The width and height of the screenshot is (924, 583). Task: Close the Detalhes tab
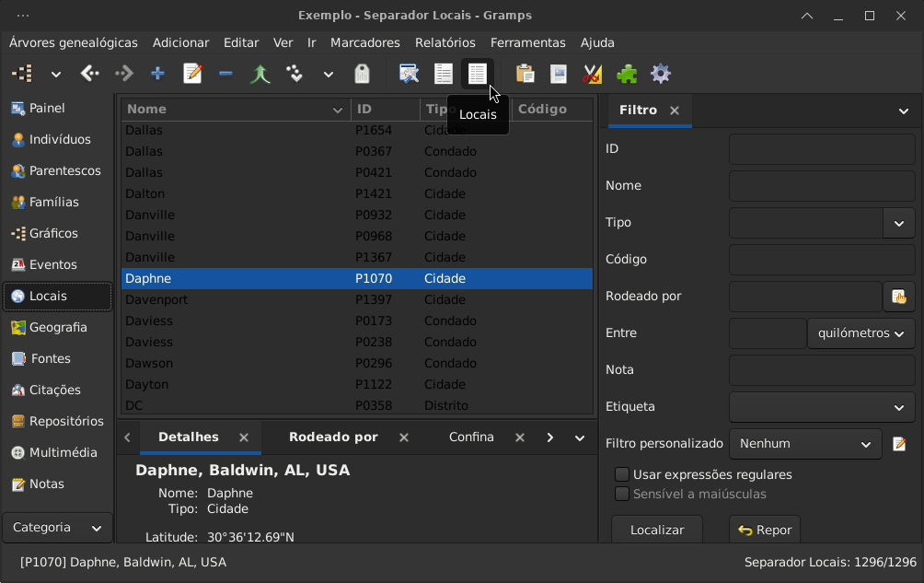(x=244, y=437)
